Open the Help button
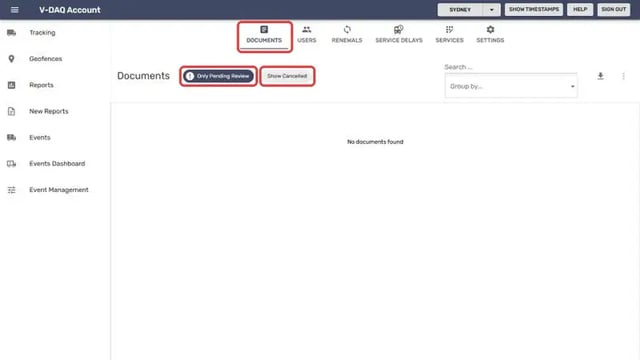 (x=580, y=9)
